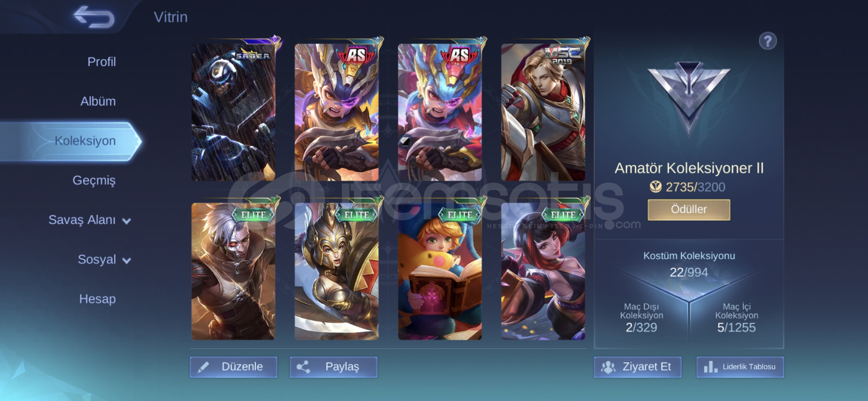Tap the collection points coin icon

(x=655, y=187)
